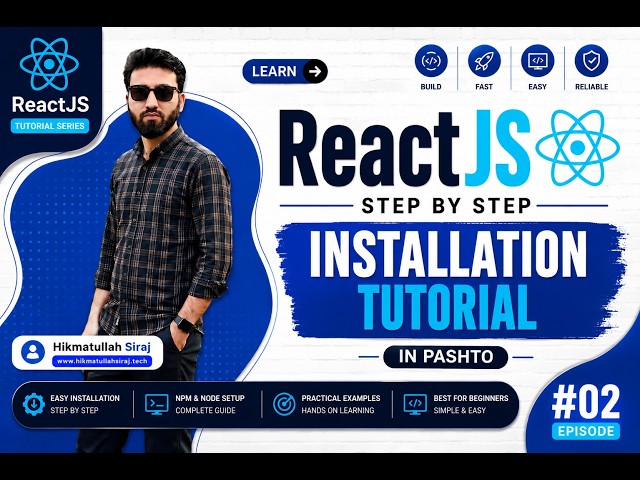Click the Easy monitor code icon
This screenshot has height=480, width=640.
[x=538, y=61]
